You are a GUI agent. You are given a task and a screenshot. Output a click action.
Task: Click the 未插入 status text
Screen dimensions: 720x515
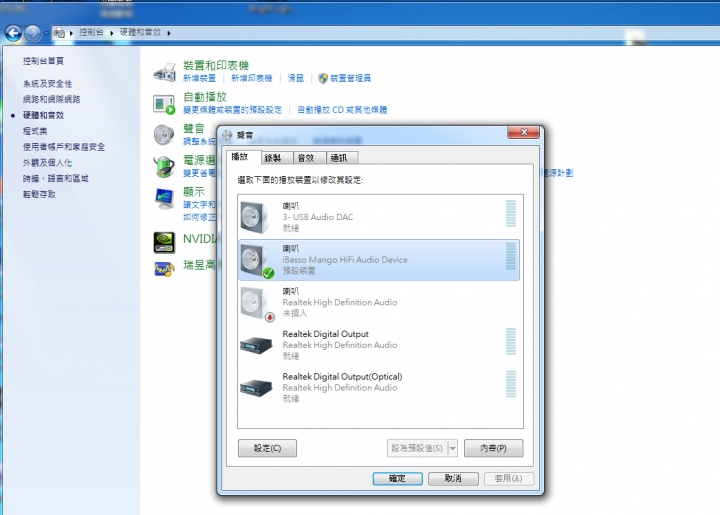[295, 313]
